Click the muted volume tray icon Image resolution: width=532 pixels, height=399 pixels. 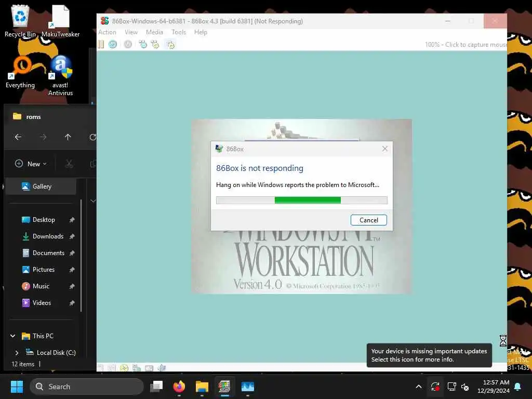click(x=465, y=387)
